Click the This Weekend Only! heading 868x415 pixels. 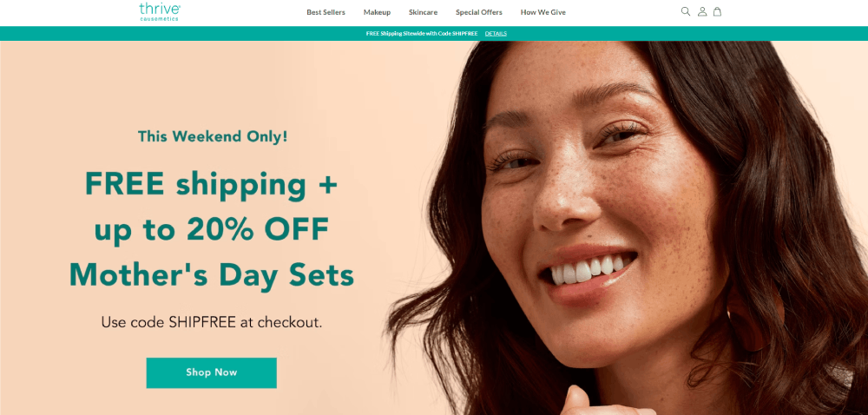(x=213, y=136)
